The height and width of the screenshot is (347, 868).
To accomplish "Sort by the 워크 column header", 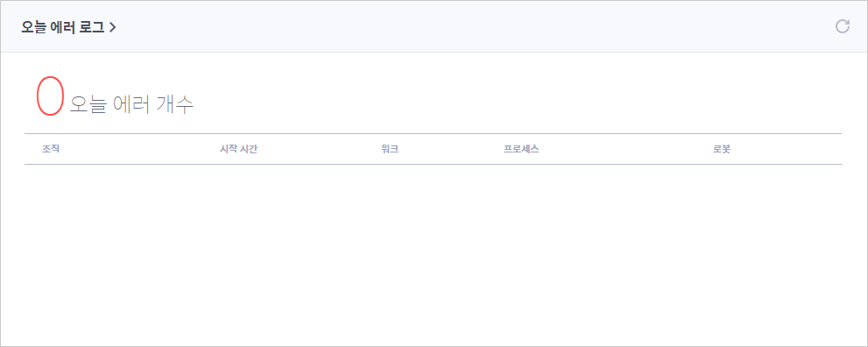I will point(390,150).
